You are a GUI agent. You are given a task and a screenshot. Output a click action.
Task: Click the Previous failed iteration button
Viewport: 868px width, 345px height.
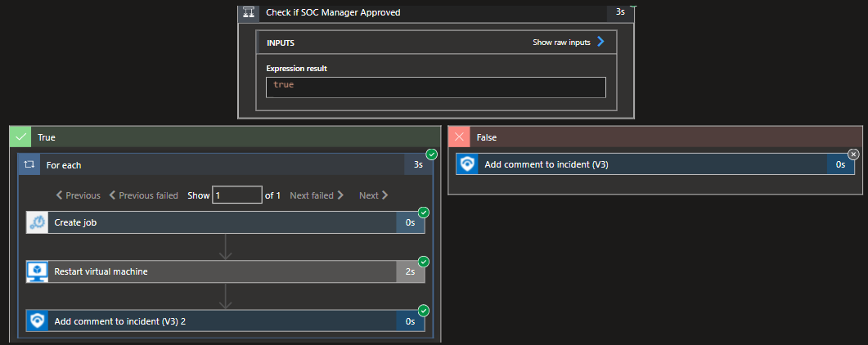click(143, 195)
